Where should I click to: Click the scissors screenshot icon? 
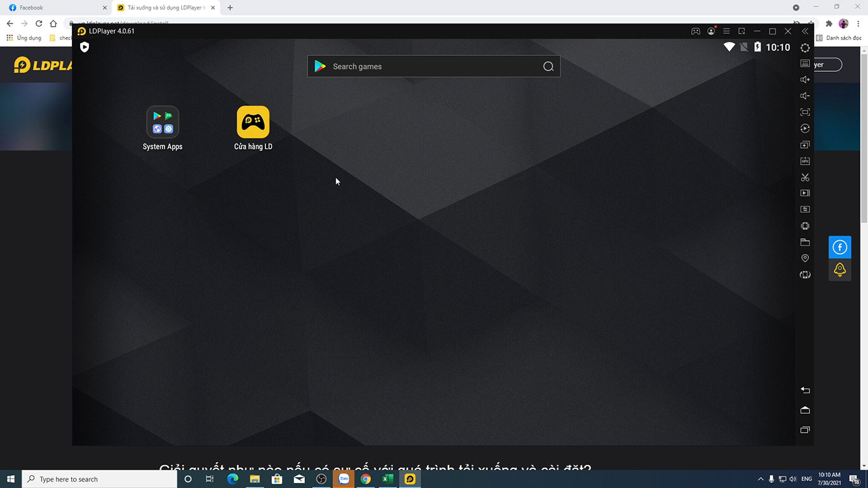(x=805, y=177)
